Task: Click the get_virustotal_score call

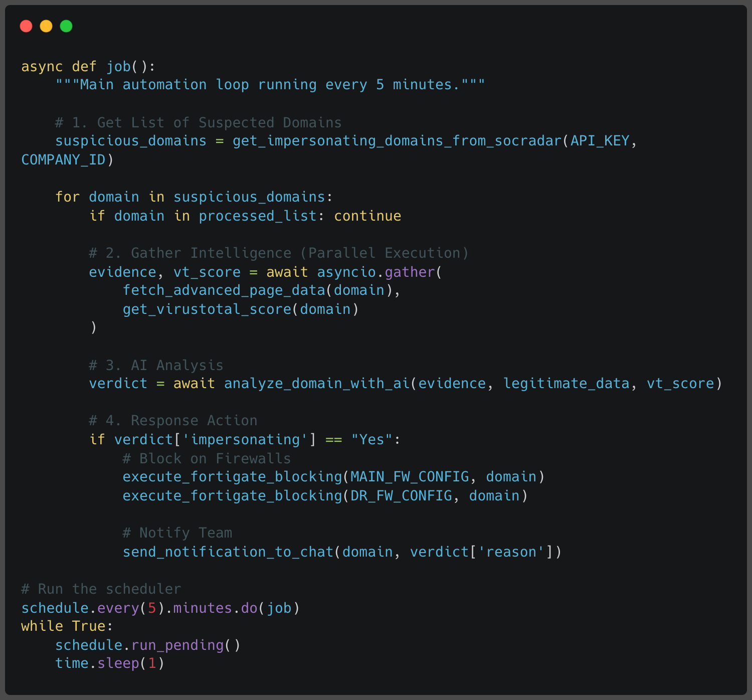Action: [207, 309]
